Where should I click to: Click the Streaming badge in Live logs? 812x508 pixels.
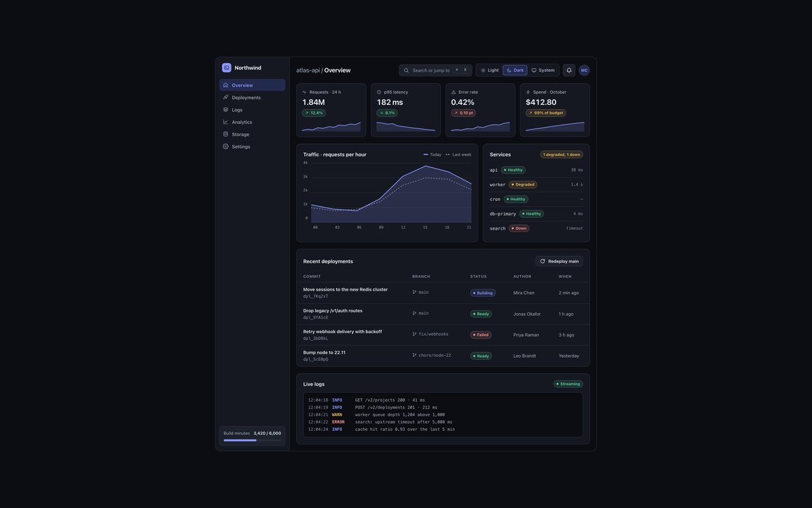[x=568, y=384]
